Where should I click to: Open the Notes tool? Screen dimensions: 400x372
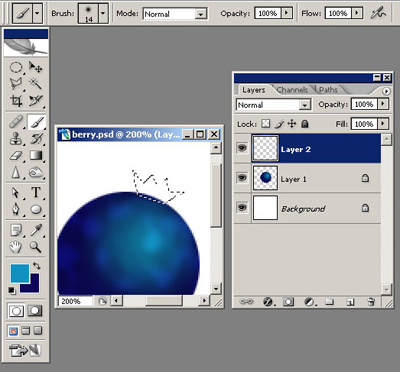pos(16,230)
